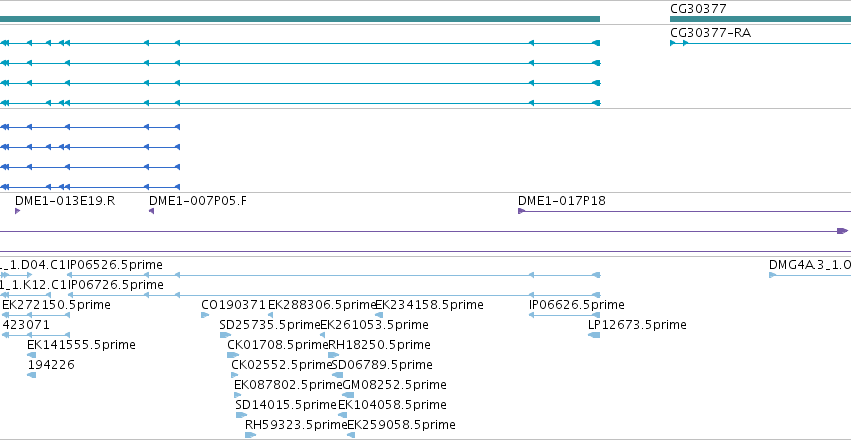Click the 423071 feature label
The width and height of the screenshot is (851, 440).
point(26,325)
